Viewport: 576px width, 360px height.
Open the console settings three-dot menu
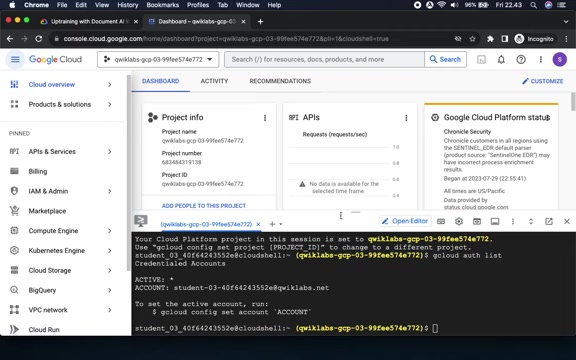tap(541, 59)
